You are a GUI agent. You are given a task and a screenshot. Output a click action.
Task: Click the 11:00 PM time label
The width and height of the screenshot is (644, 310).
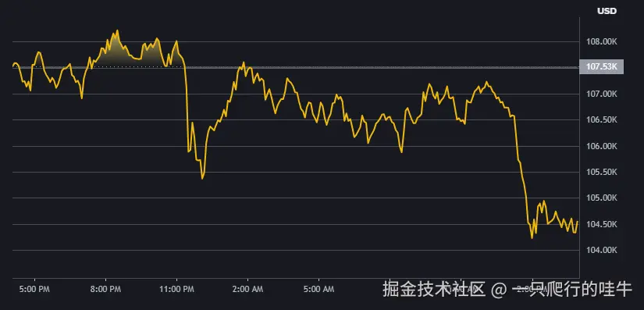pyautogui.click(x=176, y=289)
